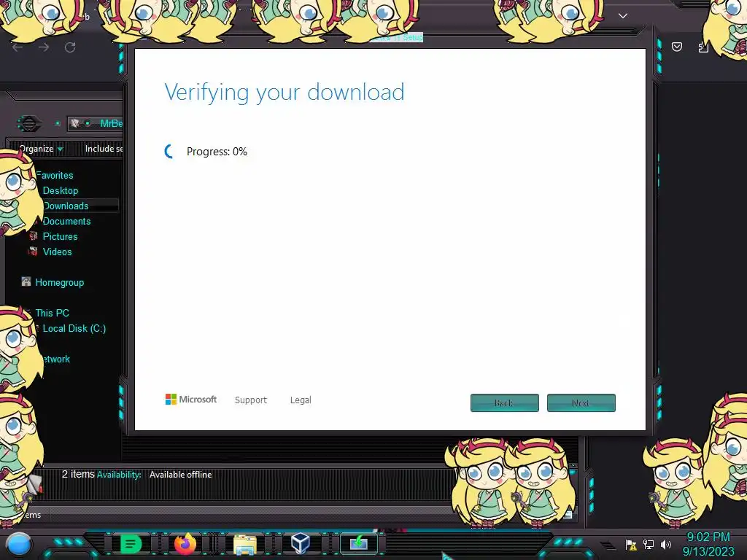Expand the browser tab list chevron
Viewport: 747px width, 560px height.
point(623,16)
